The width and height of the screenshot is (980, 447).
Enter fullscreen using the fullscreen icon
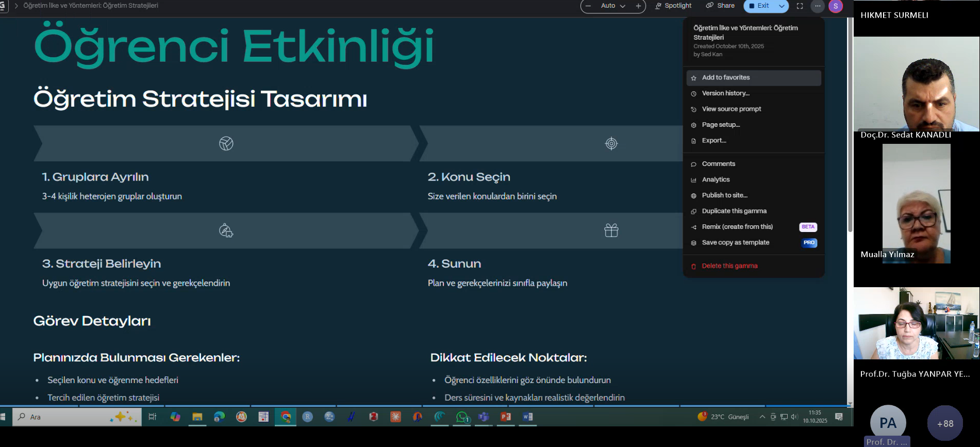(800, 6)
